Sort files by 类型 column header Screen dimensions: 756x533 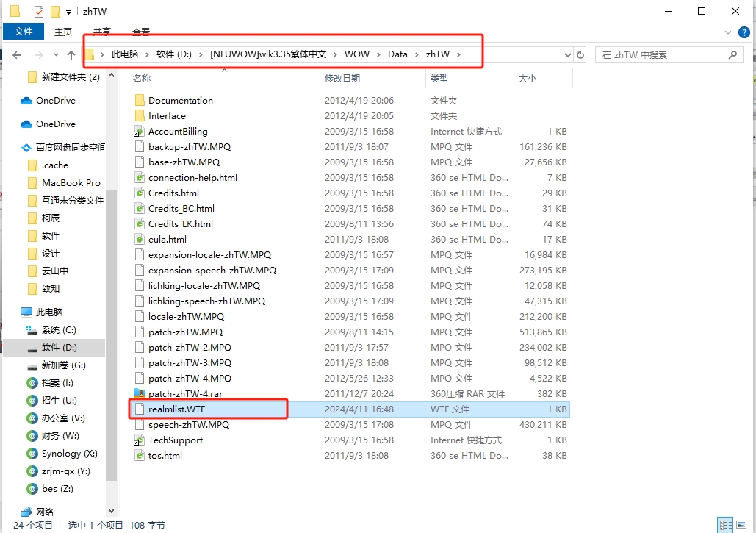point(439,78)
